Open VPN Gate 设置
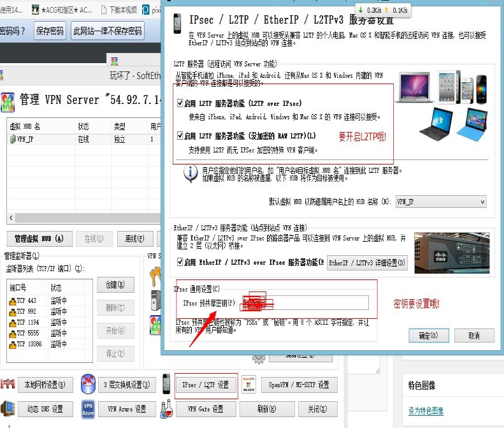The image size is (504, 428). [x=206, y=409]
